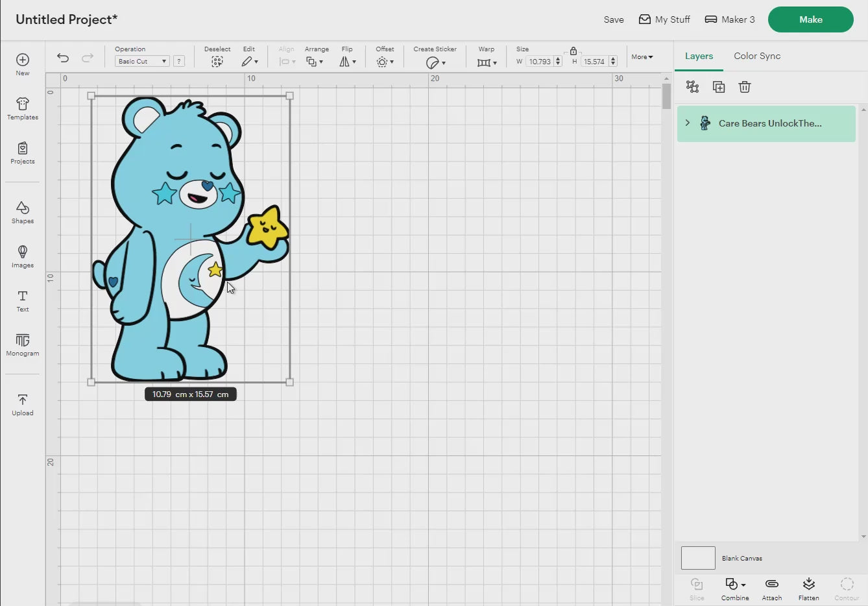Select the Care Bears UnlockThe... layer
Viewport: 868px width, 606px height.
766,123
